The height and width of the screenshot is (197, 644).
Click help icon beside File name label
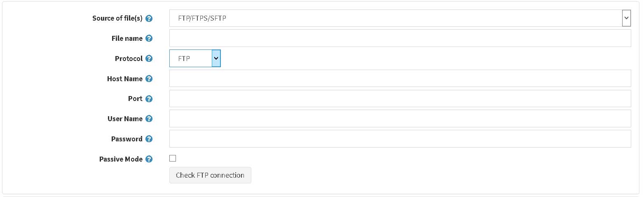149,38
